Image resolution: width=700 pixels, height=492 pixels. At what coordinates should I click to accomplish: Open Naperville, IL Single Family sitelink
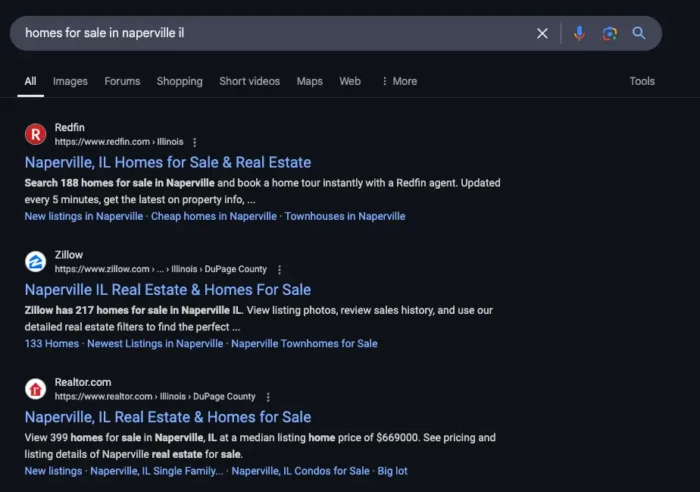[157, 471]
